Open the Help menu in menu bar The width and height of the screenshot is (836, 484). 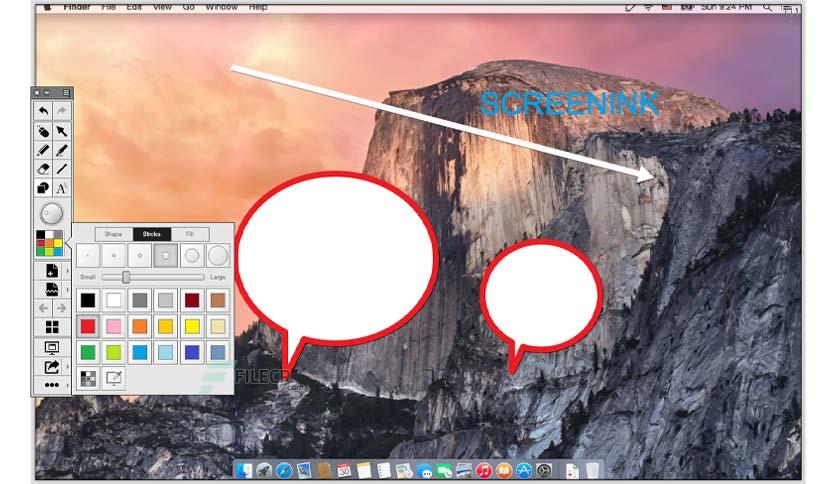(258, 7)
